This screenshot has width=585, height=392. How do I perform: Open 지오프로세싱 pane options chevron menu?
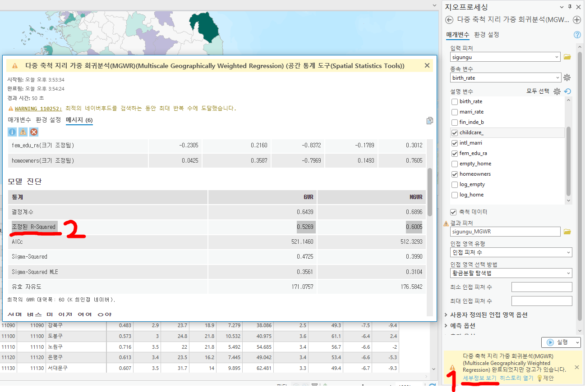click(562, 7)
